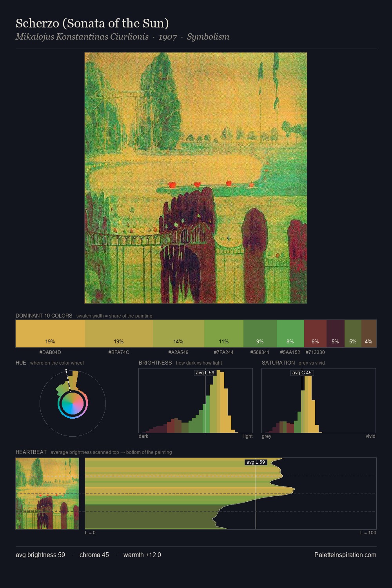Image resolution: width=392 pixels, height=588 pixels.
Task: Click the SATURATION section heading
Action: (x=278, y=363)
